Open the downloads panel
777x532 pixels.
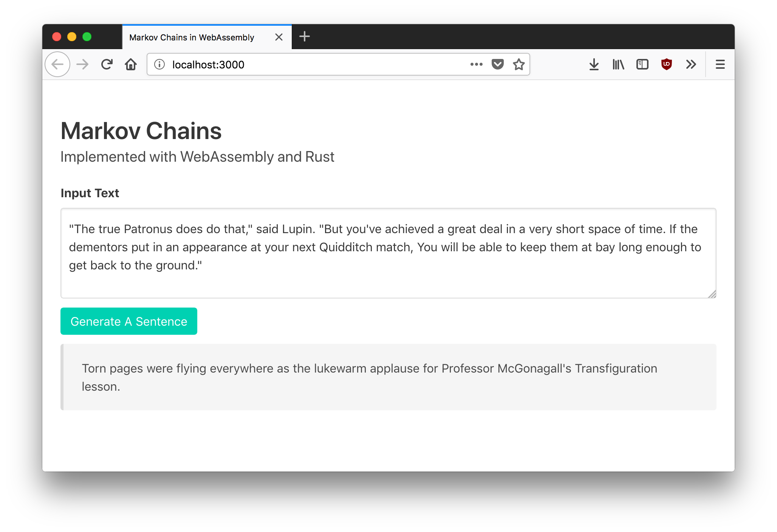[594, 65]
